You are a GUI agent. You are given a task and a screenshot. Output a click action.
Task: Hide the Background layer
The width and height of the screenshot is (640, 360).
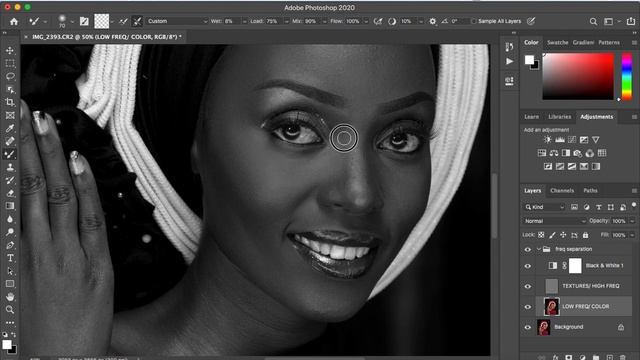(x=527, y=327)
